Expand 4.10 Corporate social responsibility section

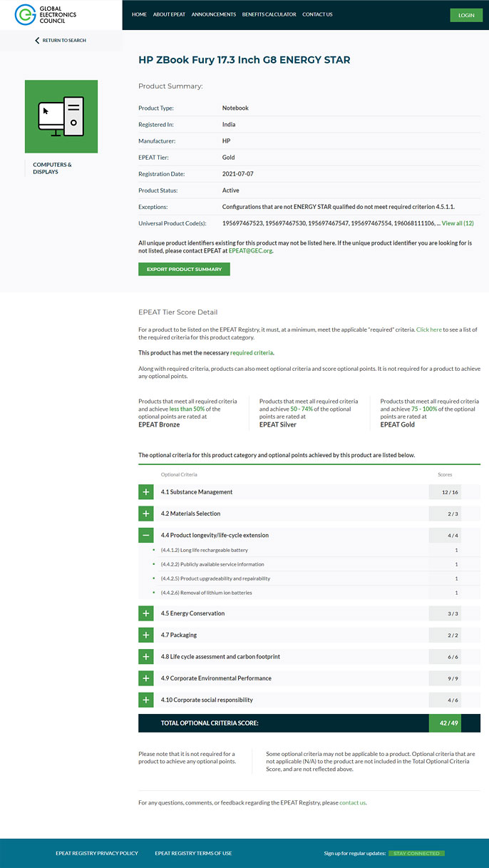click(145, 700)
